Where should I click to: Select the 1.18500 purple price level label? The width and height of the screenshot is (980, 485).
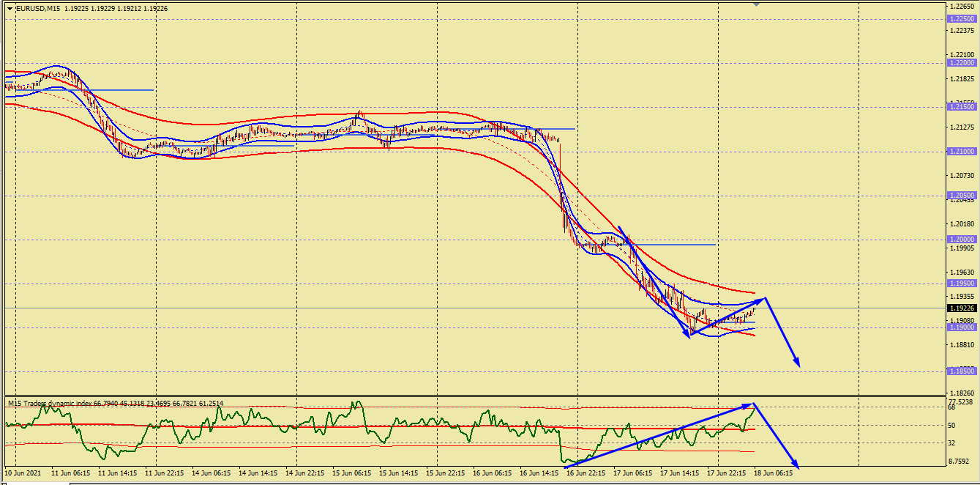pos(962,371)
